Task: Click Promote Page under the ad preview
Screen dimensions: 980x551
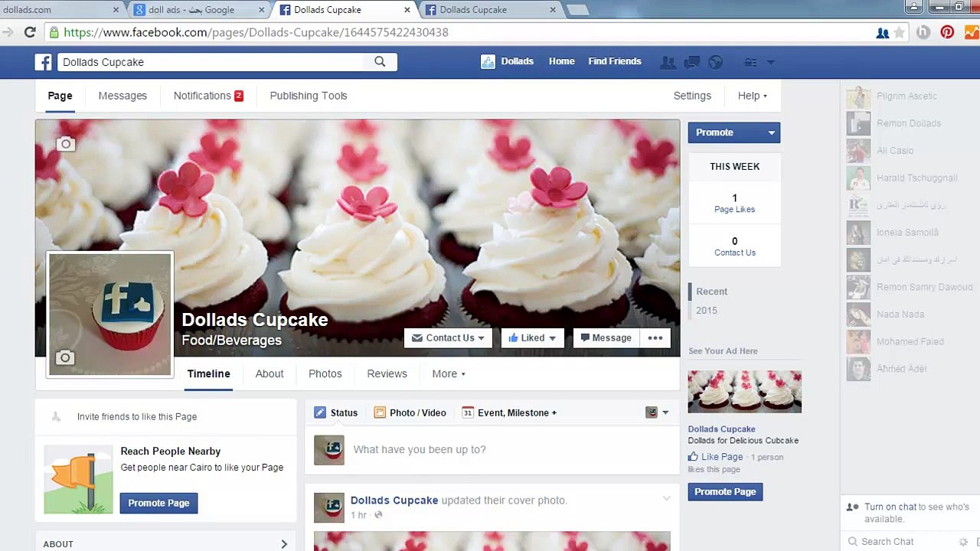Action: pos(725,491)
